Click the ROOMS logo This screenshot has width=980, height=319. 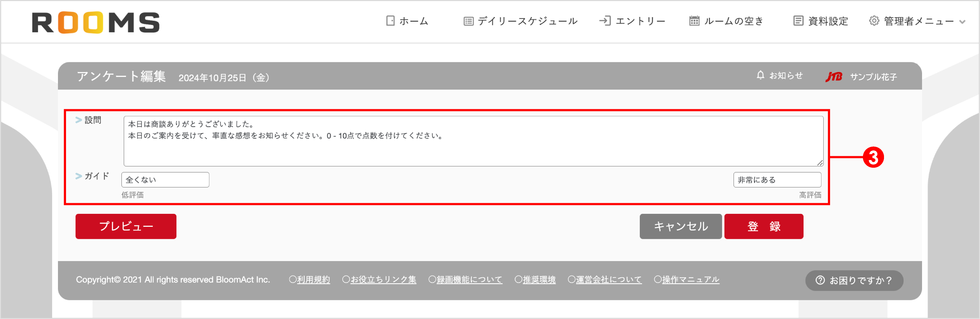point(95,22)
